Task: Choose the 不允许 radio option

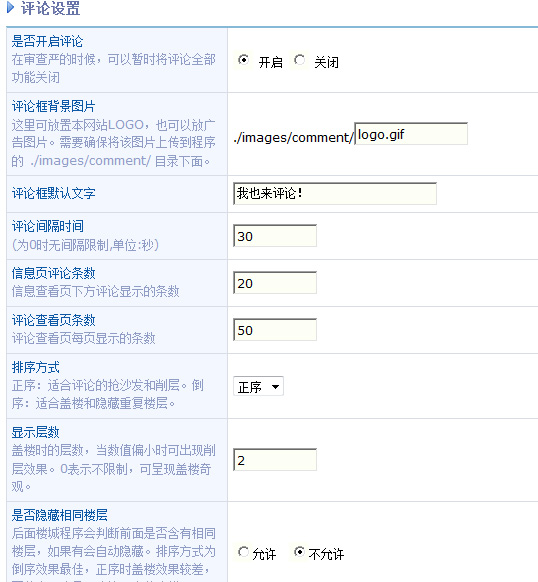Action: tap(299, 552)
